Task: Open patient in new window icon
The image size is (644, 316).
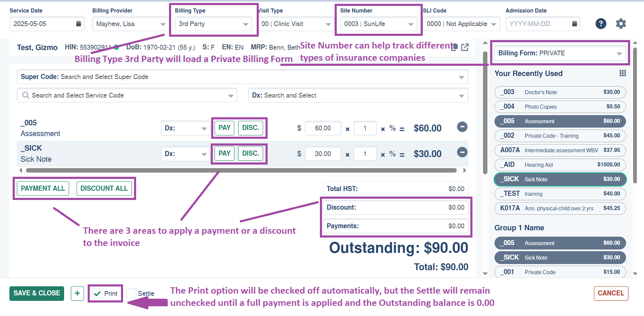Action: [x=465, y=47]
